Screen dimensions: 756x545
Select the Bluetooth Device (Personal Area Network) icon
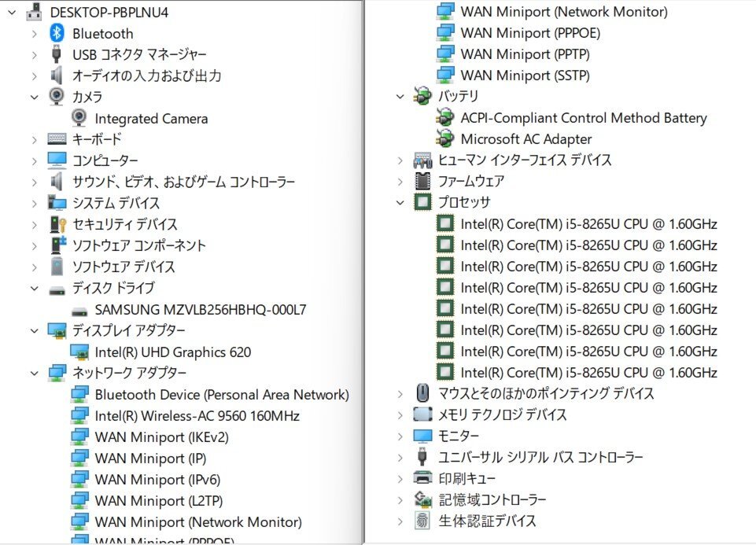(x=79, y=395)
